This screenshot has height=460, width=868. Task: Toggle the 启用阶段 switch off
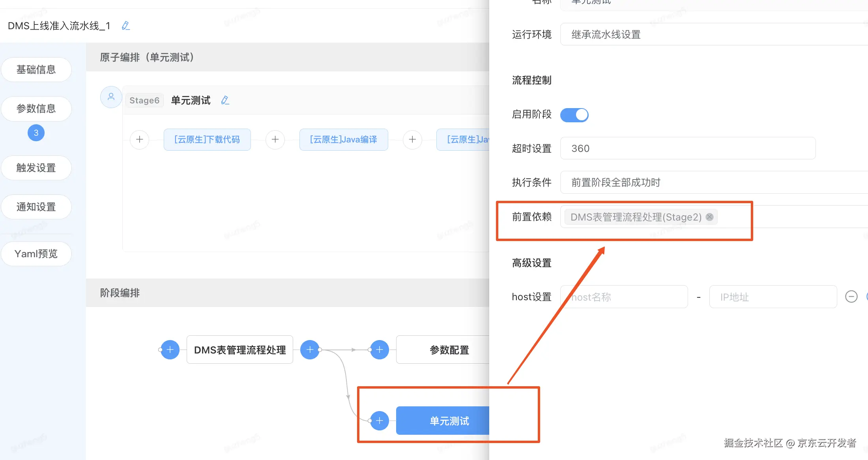tap(574, 115)
